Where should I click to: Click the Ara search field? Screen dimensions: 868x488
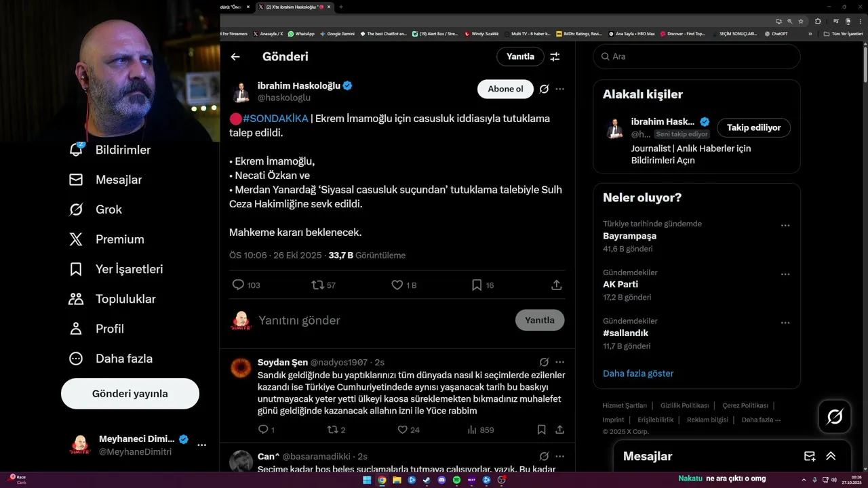697,56
